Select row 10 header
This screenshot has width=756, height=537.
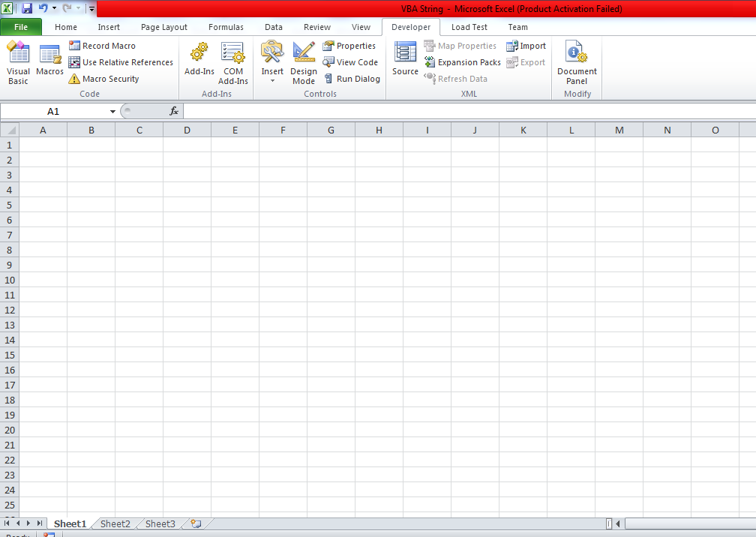coord(10,280)
